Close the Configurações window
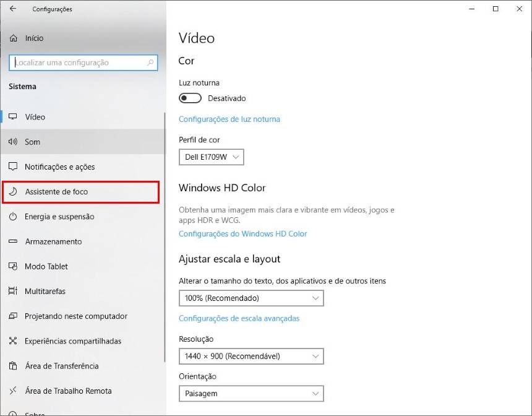Screen dimensions: 532x416 click(x=519, y=9)
